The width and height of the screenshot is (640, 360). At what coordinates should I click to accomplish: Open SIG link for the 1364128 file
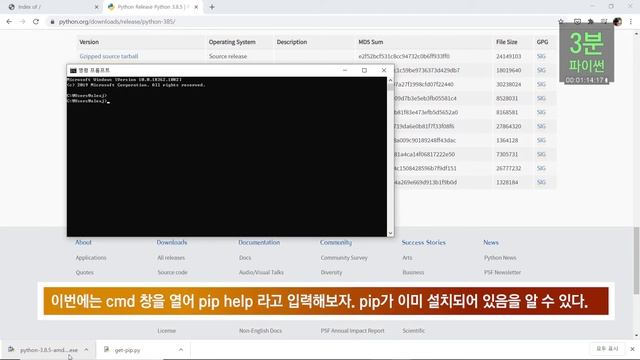coord(541,140)
